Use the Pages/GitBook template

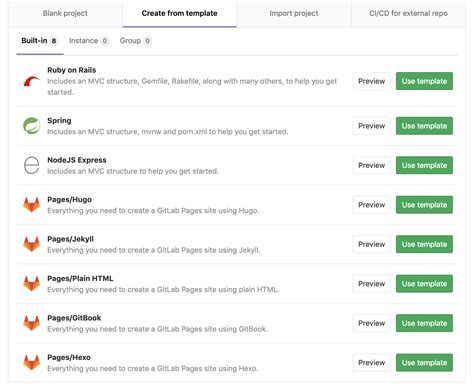click(424, 323)
